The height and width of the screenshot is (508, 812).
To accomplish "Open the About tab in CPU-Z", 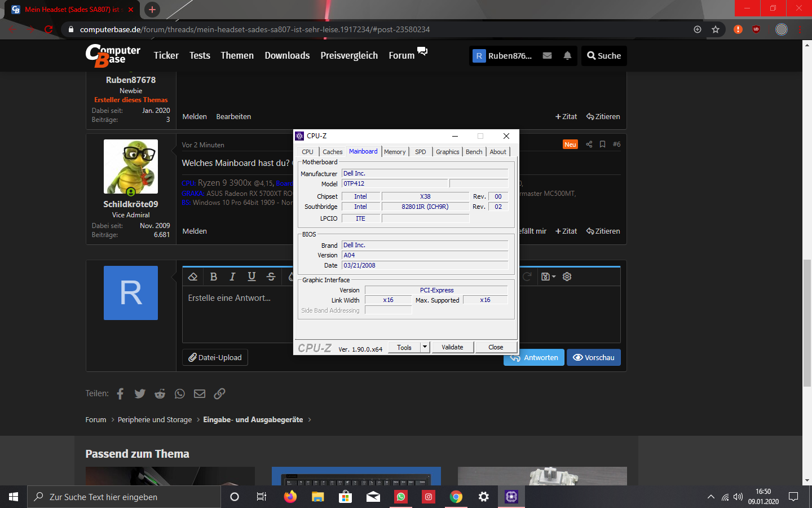I will click(x=498, y=152).
